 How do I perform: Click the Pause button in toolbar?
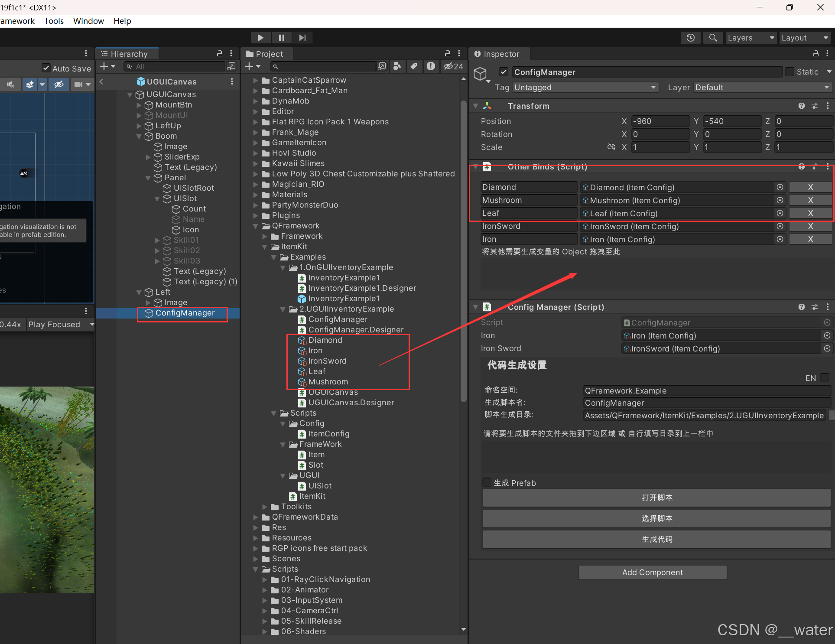tap(281, 38)
